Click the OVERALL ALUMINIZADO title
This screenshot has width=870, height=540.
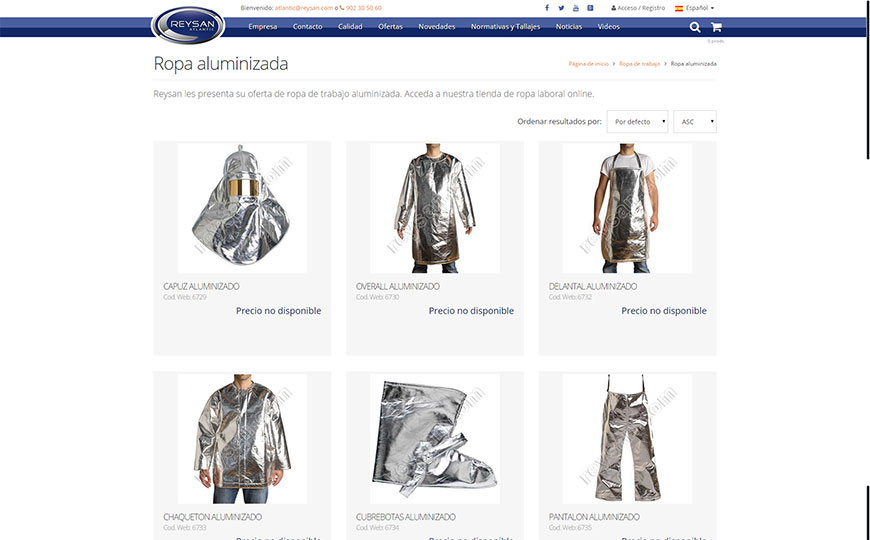398,286
